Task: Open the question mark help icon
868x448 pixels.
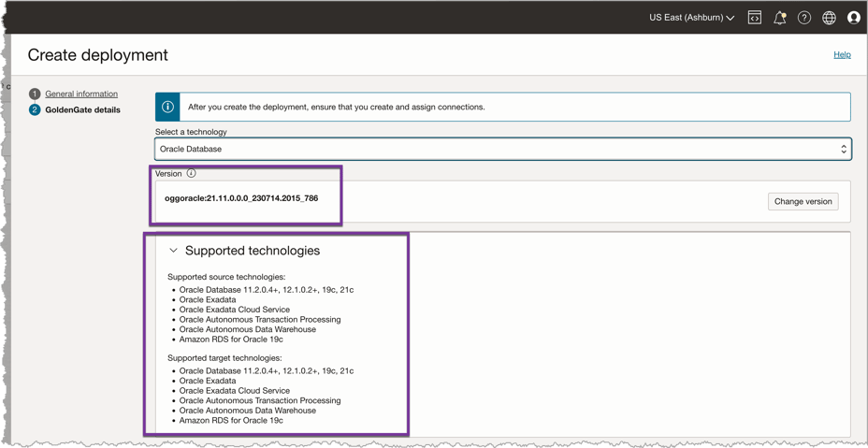Action: [804, 18]
